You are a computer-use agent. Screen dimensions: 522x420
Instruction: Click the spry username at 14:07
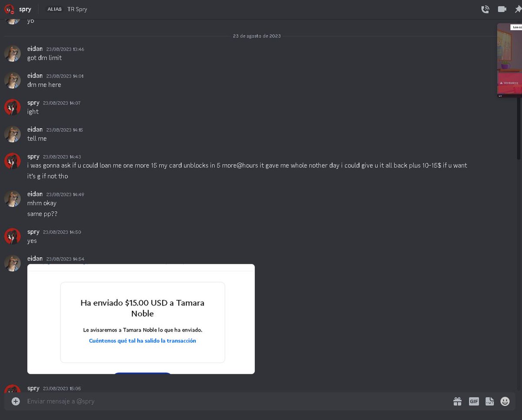click(33, 103)
